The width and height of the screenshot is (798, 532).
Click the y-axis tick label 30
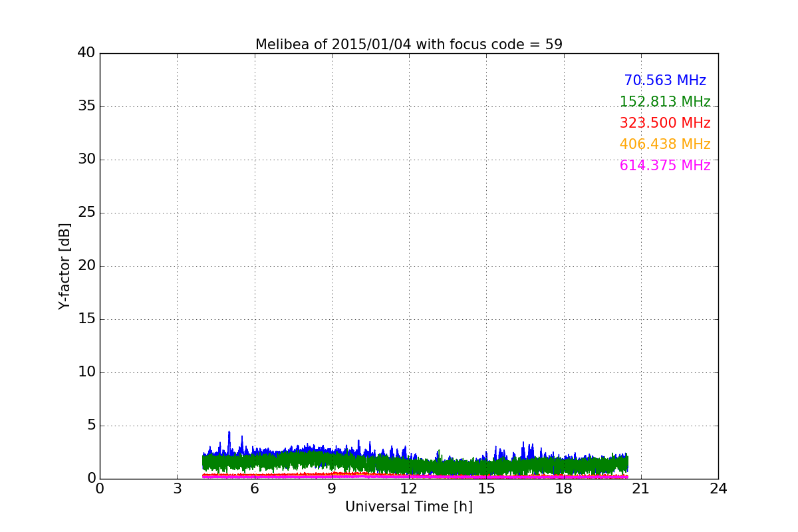coord(86,160)
